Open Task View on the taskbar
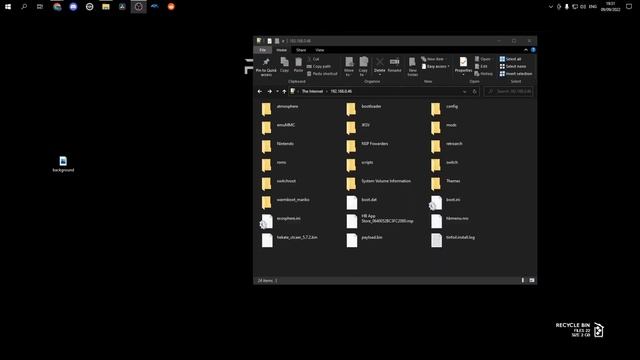The image size is (640, 360). 40,7
